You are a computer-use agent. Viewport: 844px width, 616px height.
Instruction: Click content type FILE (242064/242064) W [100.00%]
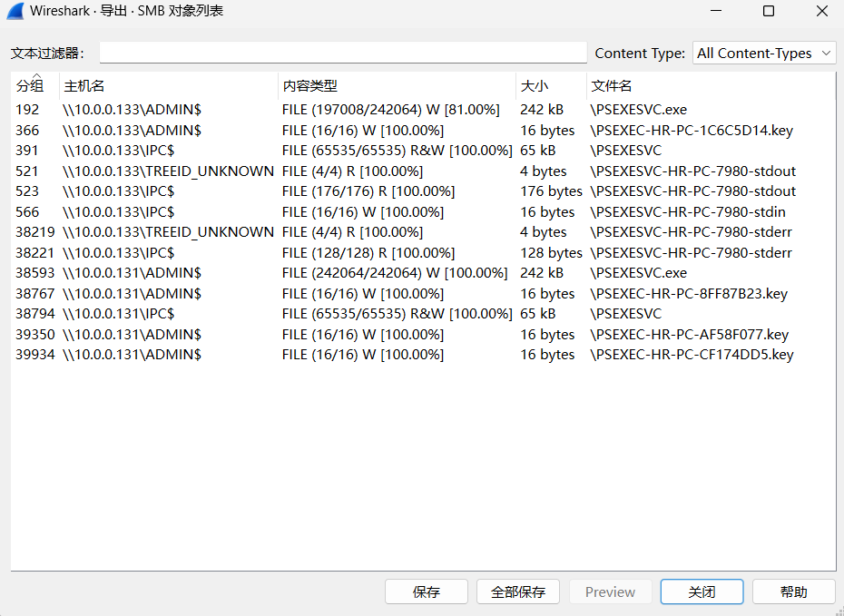[395, 273]
